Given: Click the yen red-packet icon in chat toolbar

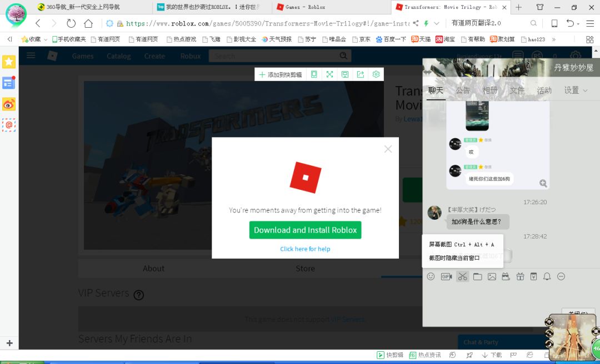Looking at the screenshot, I should click(x=533, y=276).
